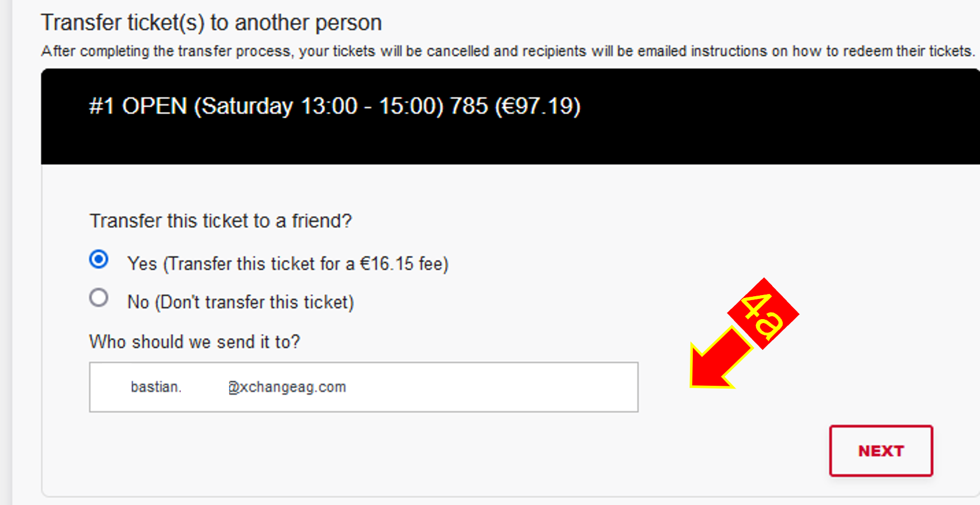Choose the No radio button
Viewport: 980px width, 505px height.
99,297
